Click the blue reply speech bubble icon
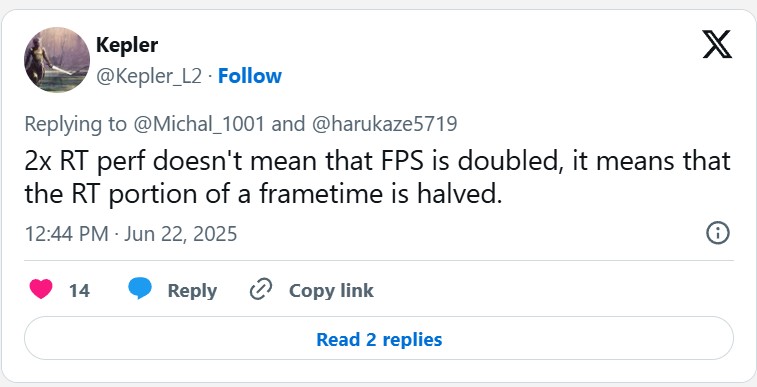 coord(140,289)
